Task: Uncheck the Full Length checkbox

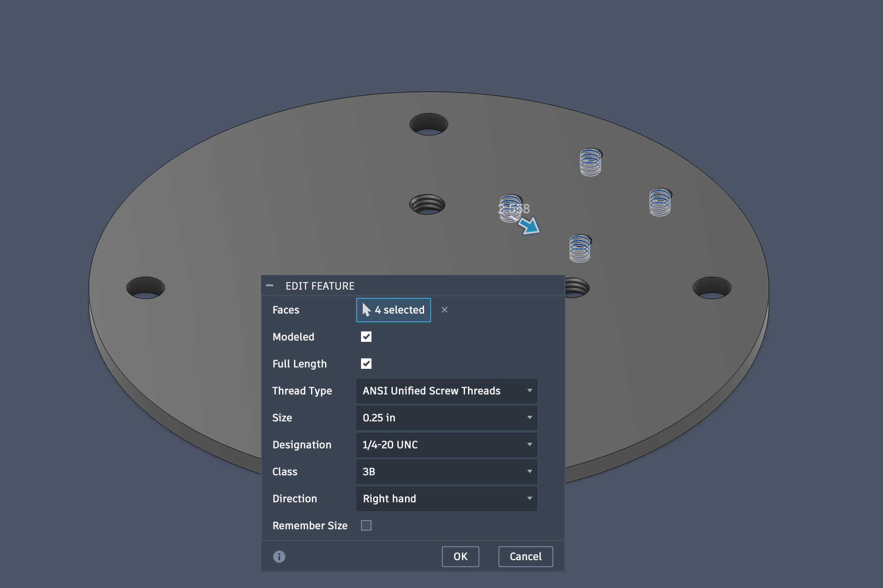Action: tap(366, 364)
